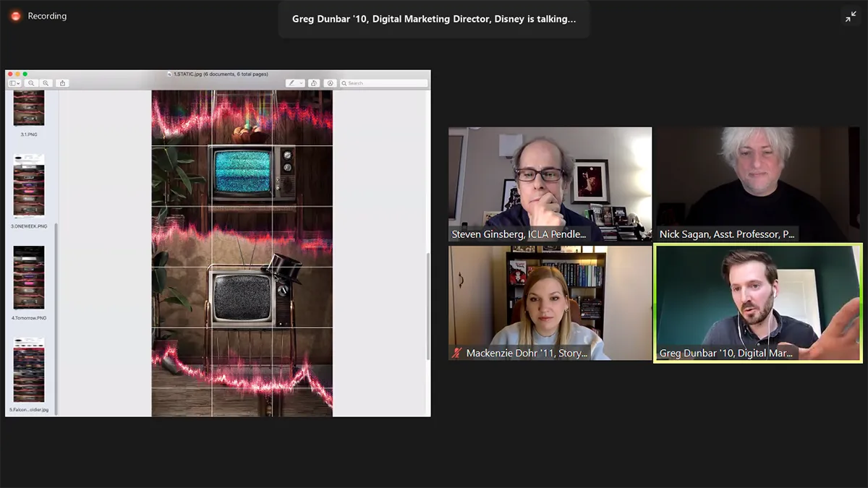Viewport: 868px width, 488px height.
Task: Click inside the Search field in Preview
Action: coord(383,82)
